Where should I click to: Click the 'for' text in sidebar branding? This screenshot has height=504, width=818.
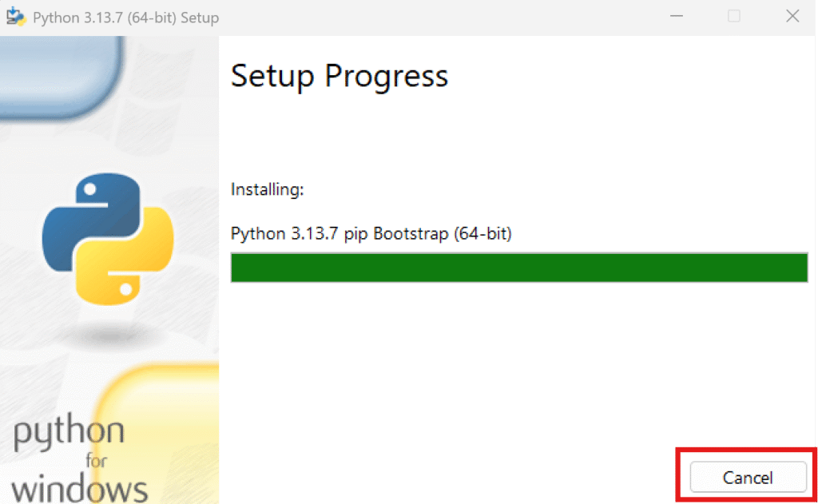tap(97, 461)
